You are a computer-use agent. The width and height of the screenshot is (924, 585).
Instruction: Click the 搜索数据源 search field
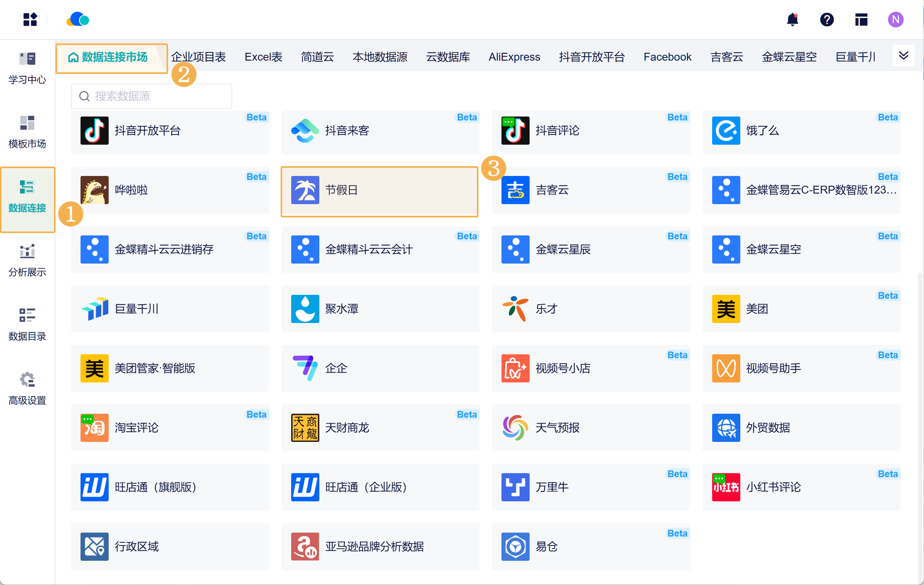click(152, 96)
